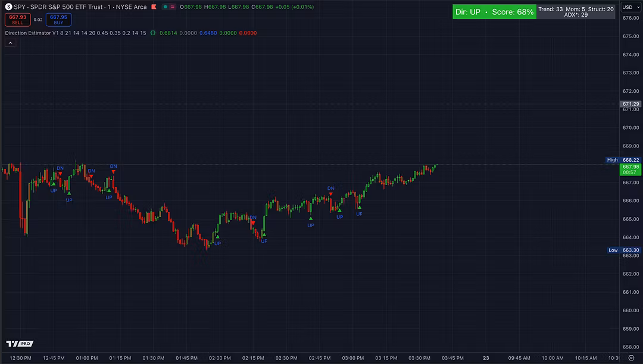Click the Trend Mom Struct ADX stats box
This screenshot has height=364, width=643.
click(x=576, y=12)
